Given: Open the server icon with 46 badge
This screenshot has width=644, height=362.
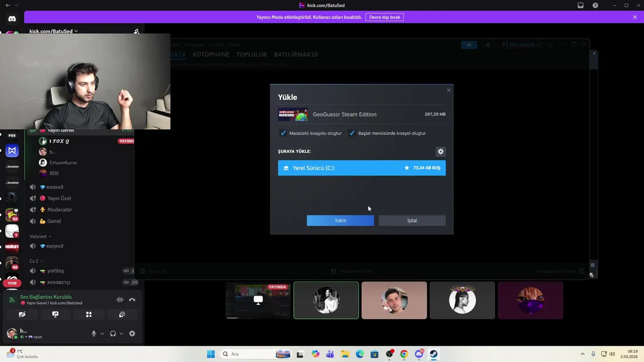Looking at the screenshot, I should [12, 263].
